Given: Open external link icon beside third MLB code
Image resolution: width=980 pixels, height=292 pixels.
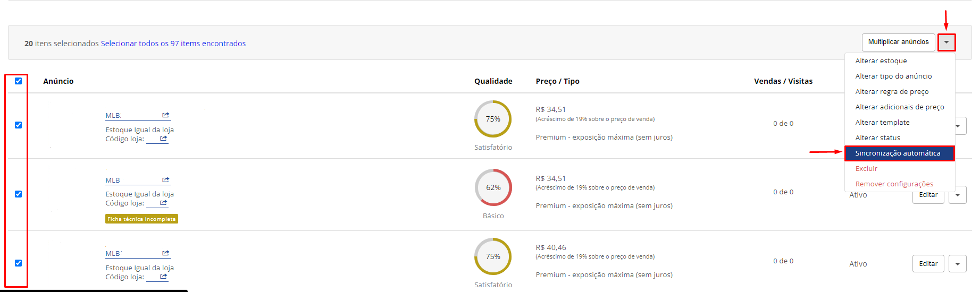Looking at the screenshot, I should 166,253.
